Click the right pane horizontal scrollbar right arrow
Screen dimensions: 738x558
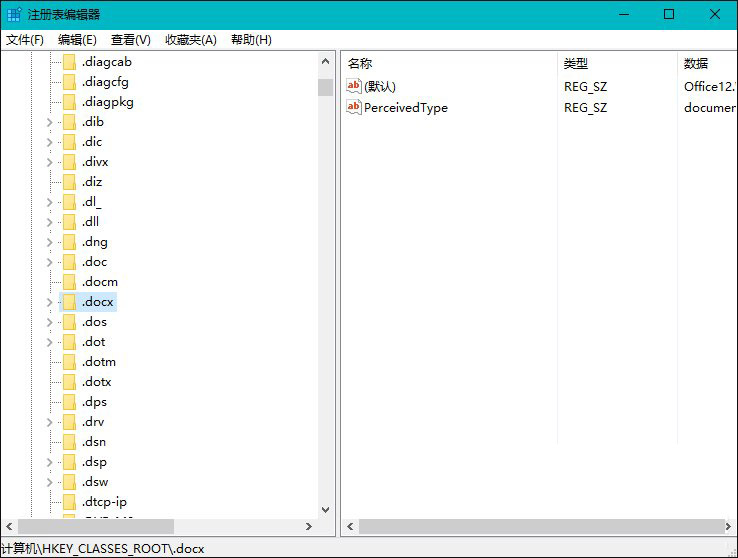[x=729, y=526]
